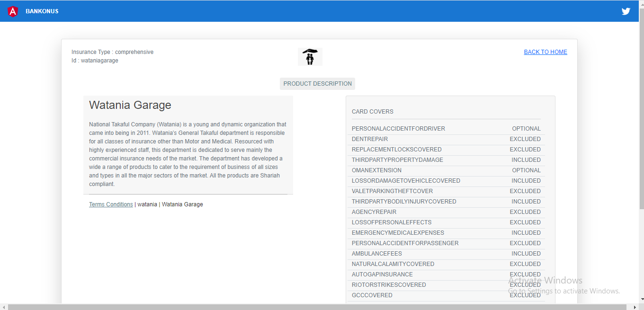Select the REPLACEMENTLOCKSCOVERED row label

(397, 150)
